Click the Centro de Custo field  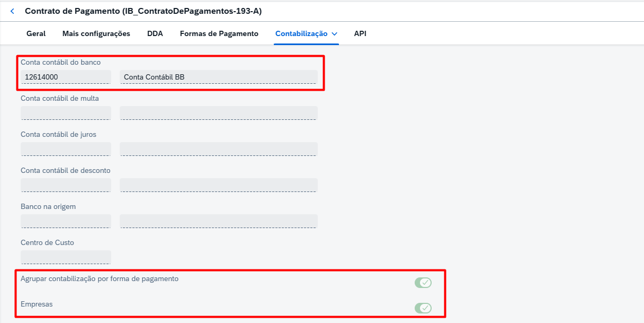(x=66, y=257)
